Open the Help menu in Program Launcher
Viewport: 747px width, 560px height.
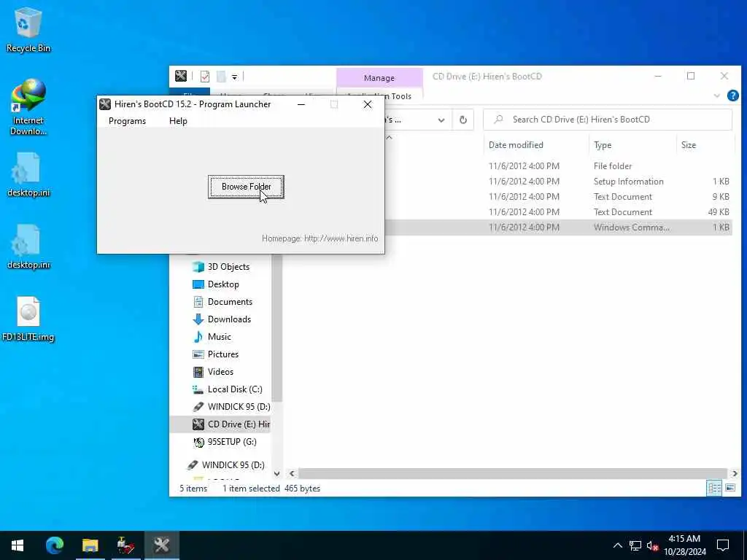[x=178, y=121]
